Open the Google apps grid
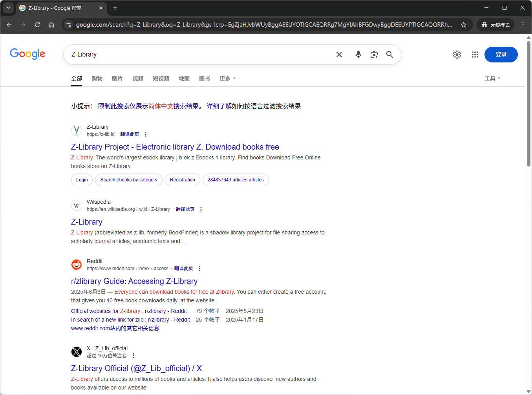The width and height of the screenshot is (532, 395). coord(475,55)
